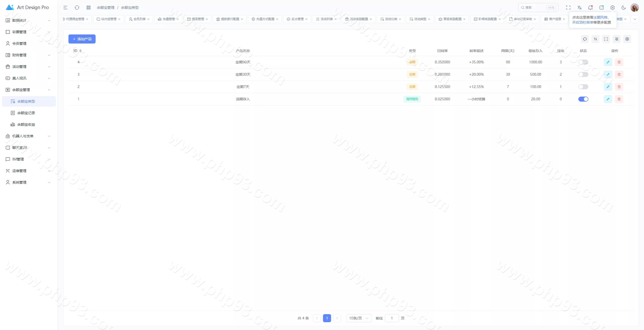
Task: Open language translation icon in header
Action: (579, 8)
